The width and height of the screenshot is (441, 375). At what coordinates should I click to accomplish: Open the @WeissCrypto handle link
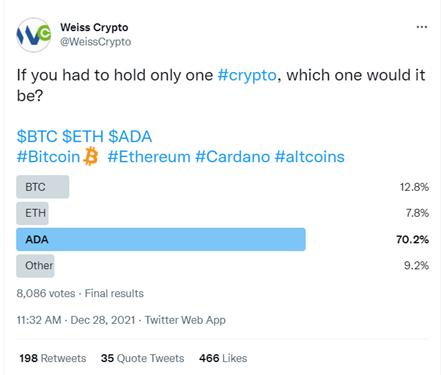coord(96,42)
